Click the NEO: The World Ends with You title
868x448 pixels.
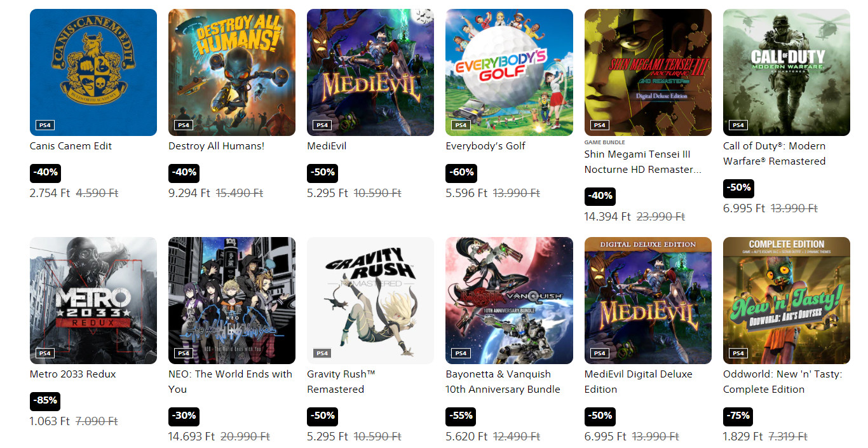point(230,381)
